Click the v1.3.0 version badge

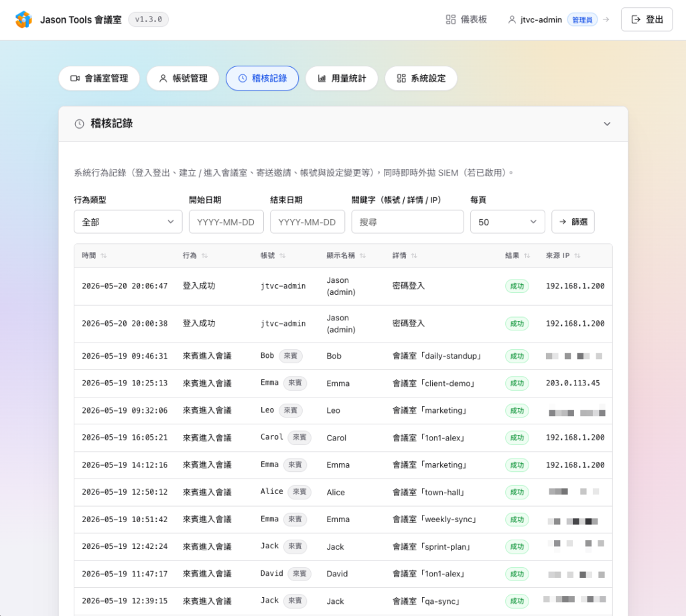coord(148,19)
